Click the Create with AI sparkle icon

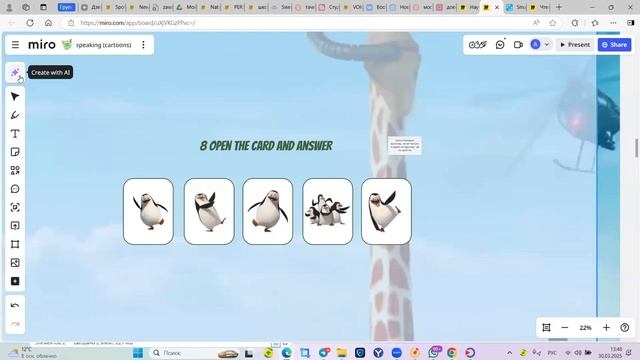(x=15, y=73)
